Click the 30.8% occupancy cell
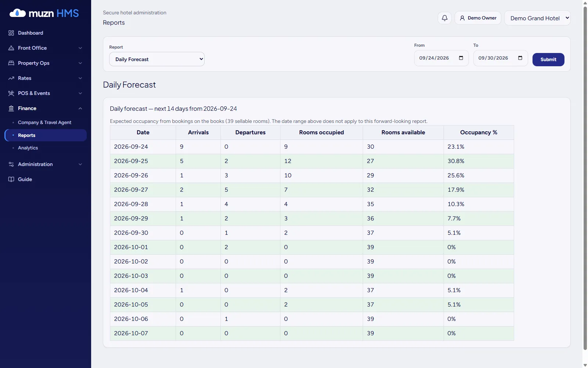 [478, 161]
